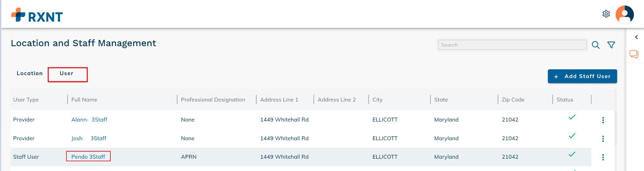
Task: Sort by the User Type column header
Action: coord(26,100)
